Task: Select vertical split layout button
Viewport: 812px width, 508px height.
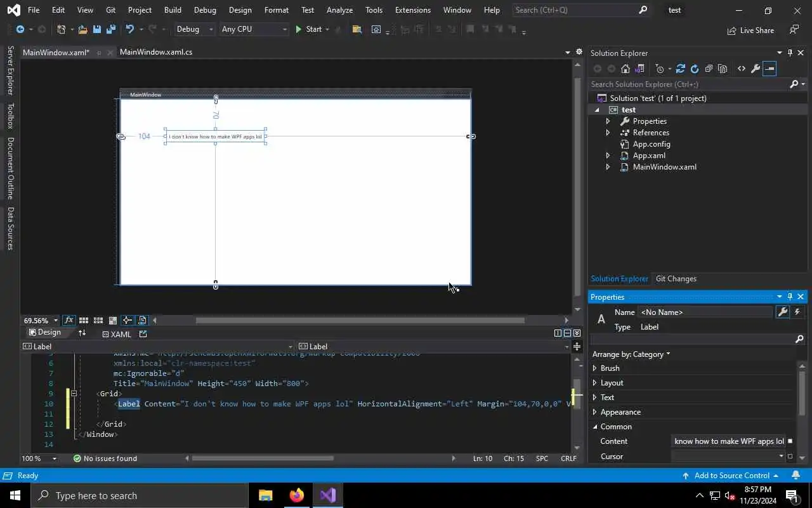Action: pos(558,333)
